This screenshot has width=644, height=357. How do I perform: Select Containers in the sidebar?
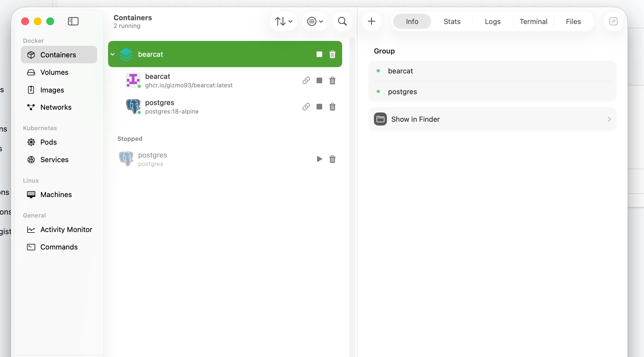pyautogui.click(x=59, y=55)
